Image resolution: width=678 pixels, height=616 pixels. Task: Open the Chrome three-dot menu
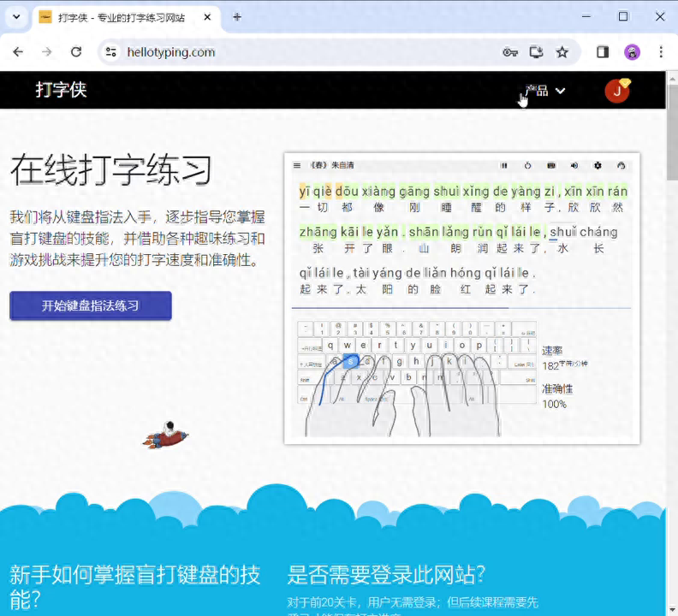pyautogui.click(x=661, y=52)
